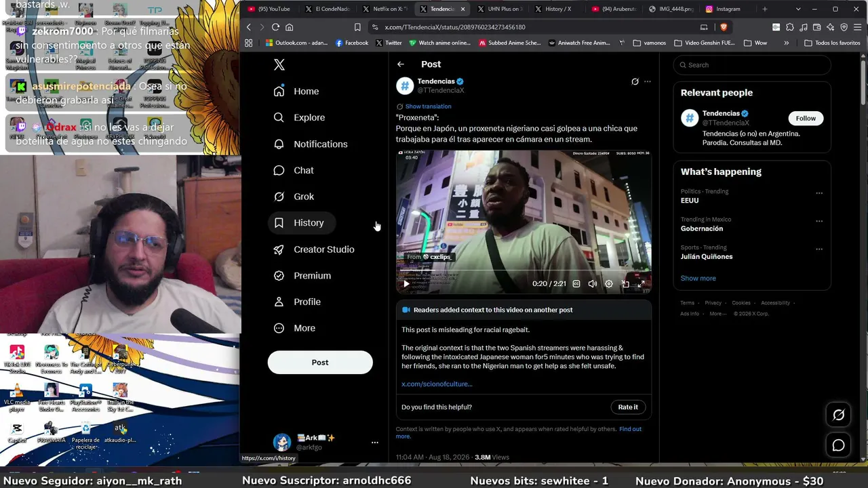Open Premium in X sidebar
The width and height of the screenshot is (868, 488).
click(302, 276)
